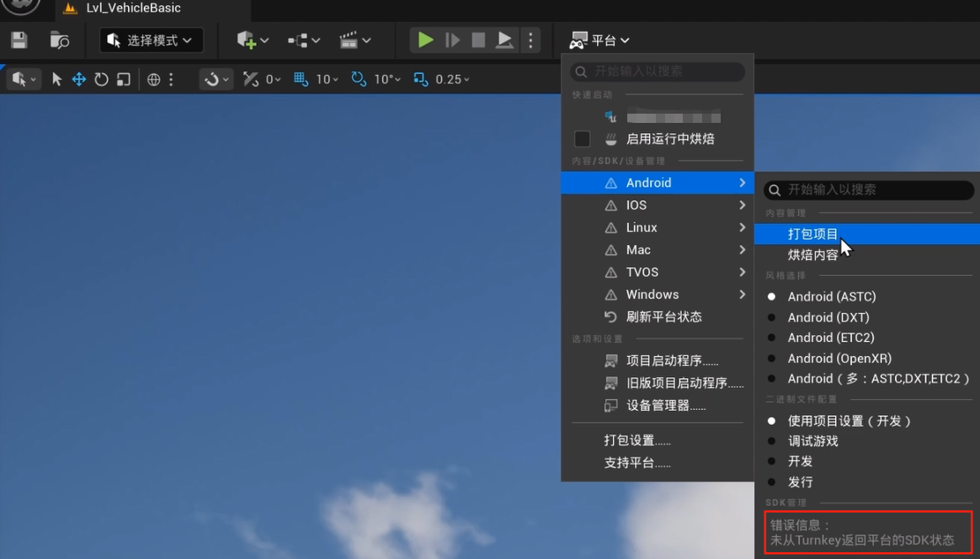
Task: Choose the select objects cursor tool
Action: coord(57,79)
